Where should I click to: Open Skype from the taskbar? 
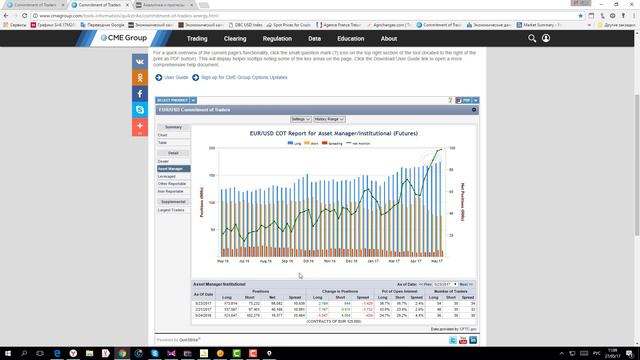[x=155, y=353]
